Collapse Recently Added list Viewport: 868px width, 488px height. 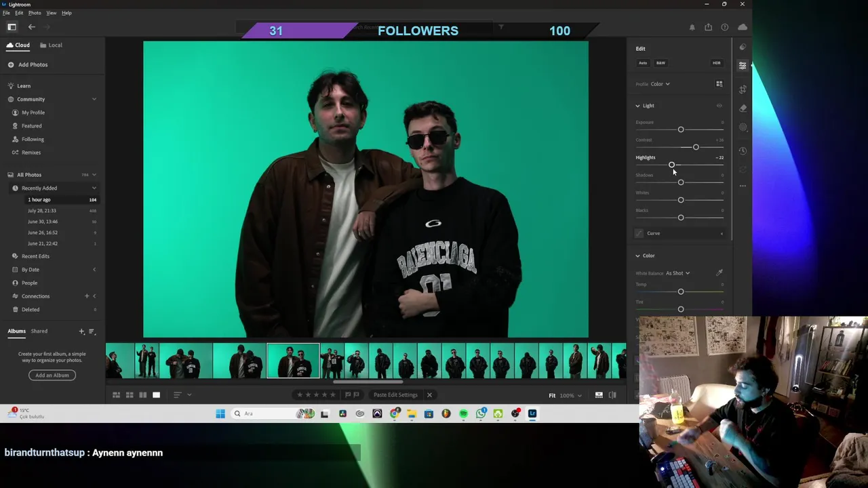pos(94,188)
